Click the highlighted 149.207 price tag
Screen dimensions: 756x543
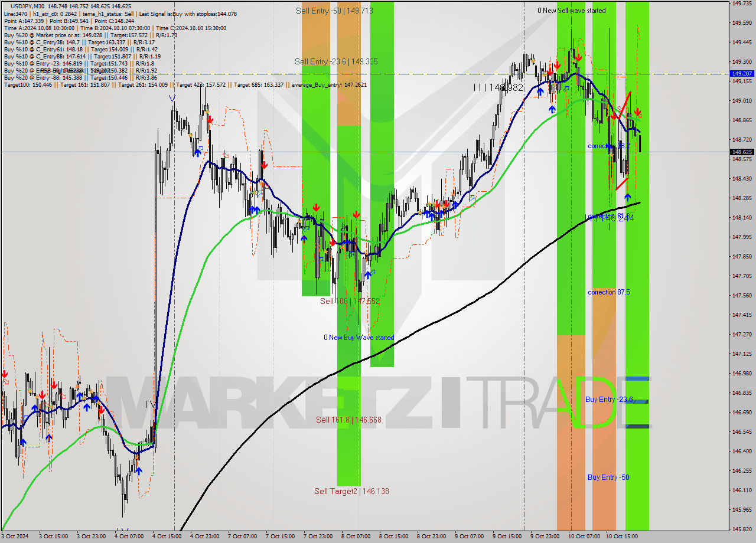tap(742, 74)
